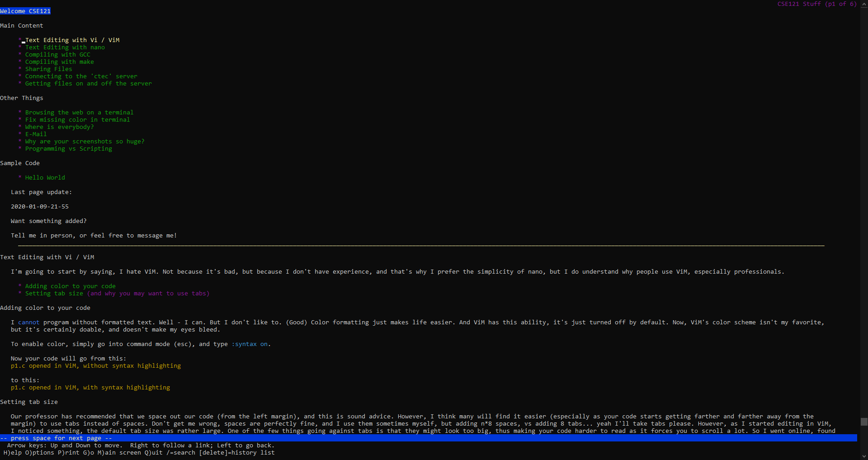Click the date '2020-01-09-21-55'
The image size is (868, 460).
[40, 207]
